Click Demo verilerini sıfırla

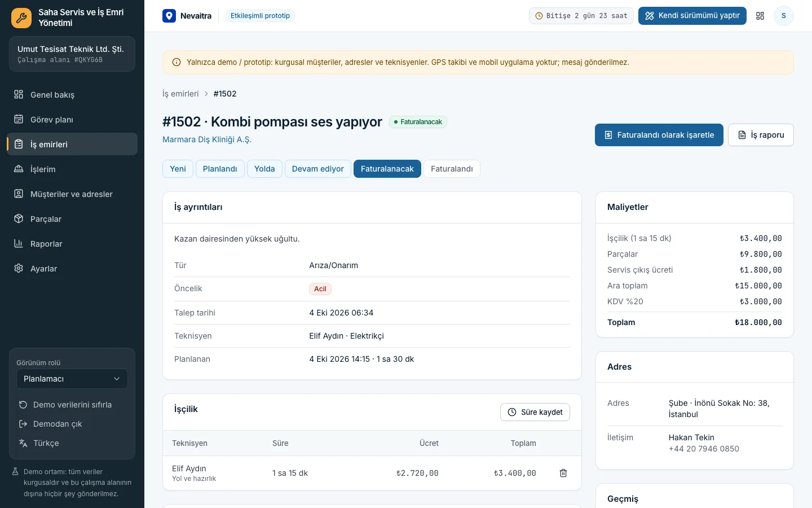(72, 405)
